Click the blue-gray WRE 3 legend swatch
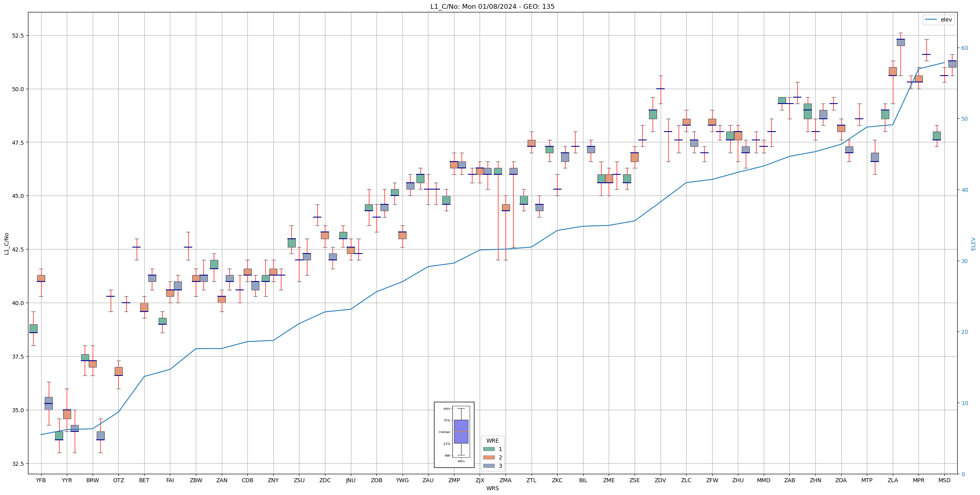This screenshot has width=980, height=495. coord(488,466)
